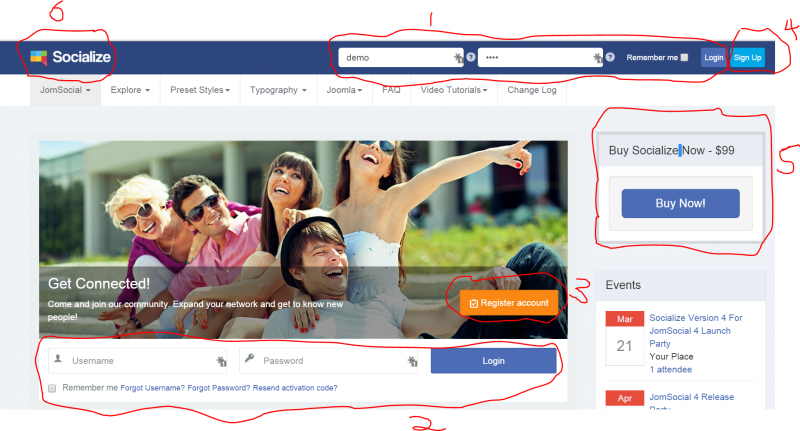800x431 pixels.
Task: Click the header username field containing demo
Action: (401, 58)
